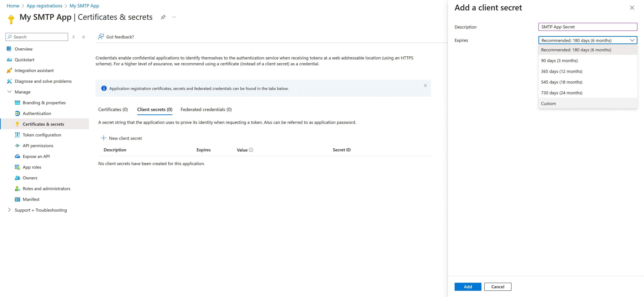Collapse the Manage section chevron
The height and width of the screenshot is (297, 644).
pyautogui.click(x=9, y=92)
